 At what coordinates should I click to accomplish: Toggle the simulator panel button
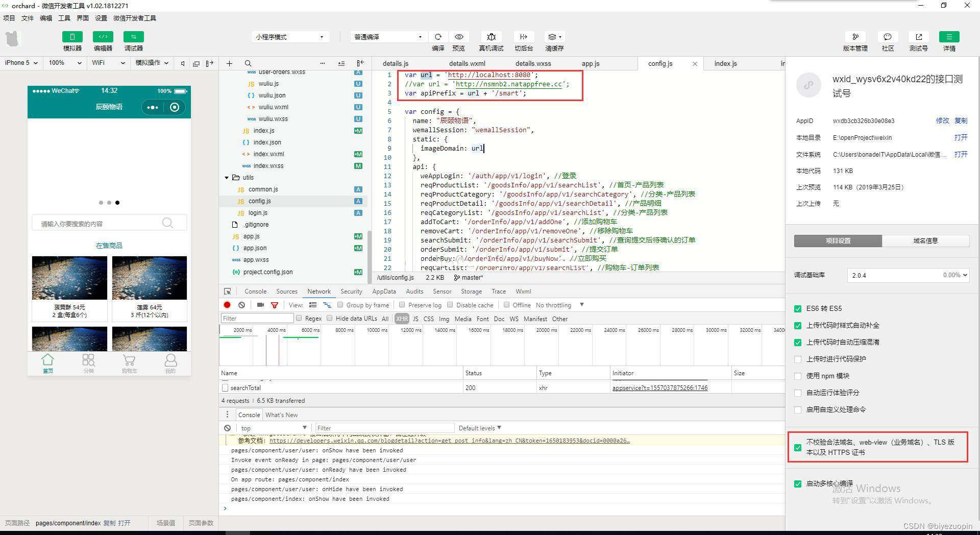coord(72,37)
